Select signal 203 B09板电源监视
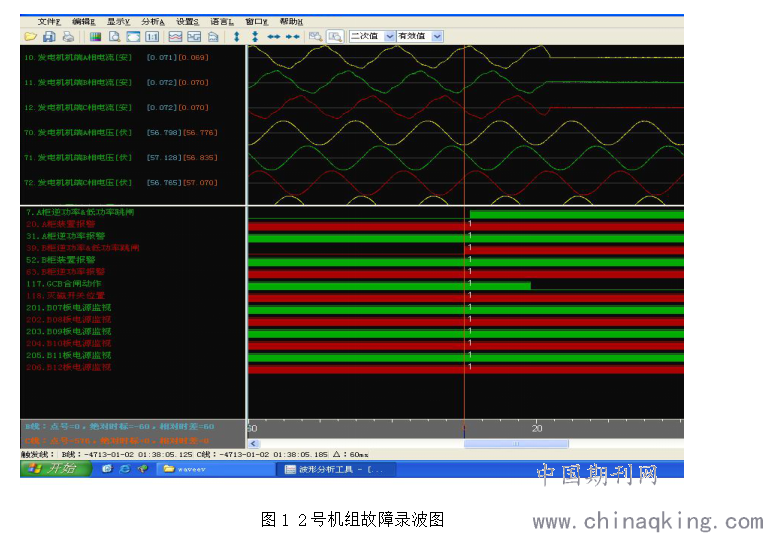Image resolution: width=763 pixels, height=533 pixels. [68, 331]
